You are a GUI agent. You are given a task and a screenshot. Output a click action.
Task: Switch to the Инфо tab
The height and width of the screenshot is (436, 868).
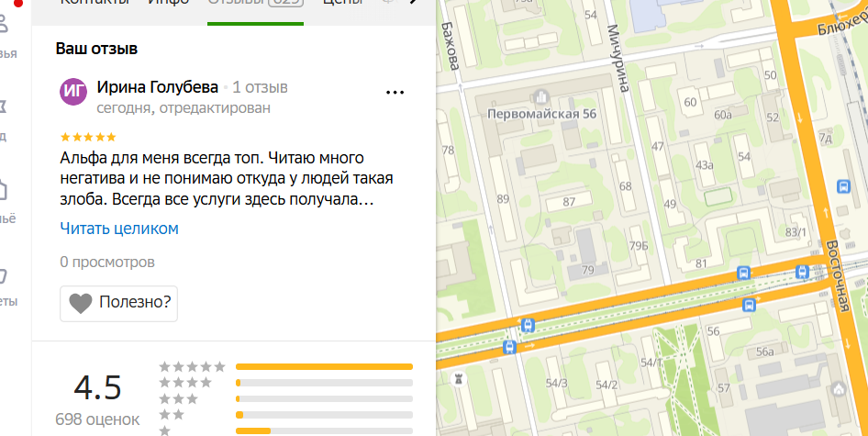coord(168,2)
